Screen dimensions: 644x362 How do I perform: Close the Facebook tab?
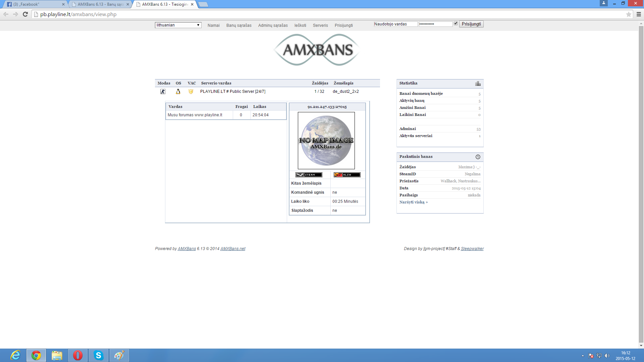click(x=63, y=4)
